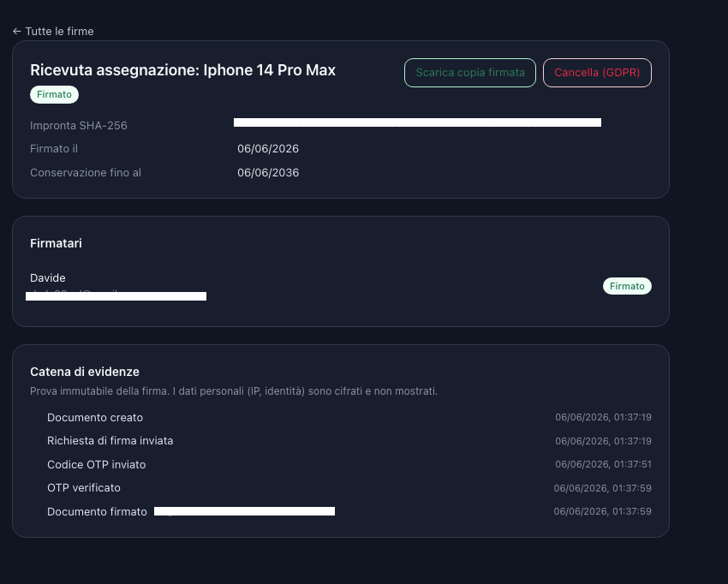Viewport: 728px width, 584px height.
Task: Click the Impronta SHA-256 label
Action: tap(79, 125)
